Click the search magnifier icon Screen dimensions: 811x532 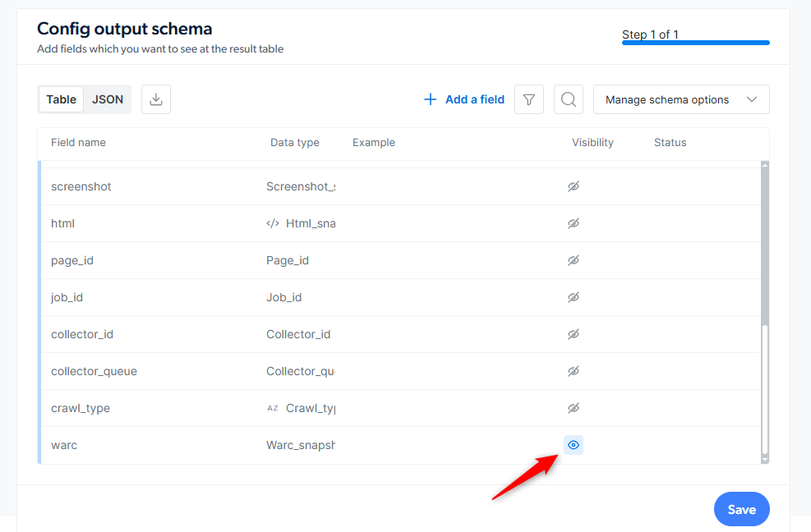[x=568, y=99]
